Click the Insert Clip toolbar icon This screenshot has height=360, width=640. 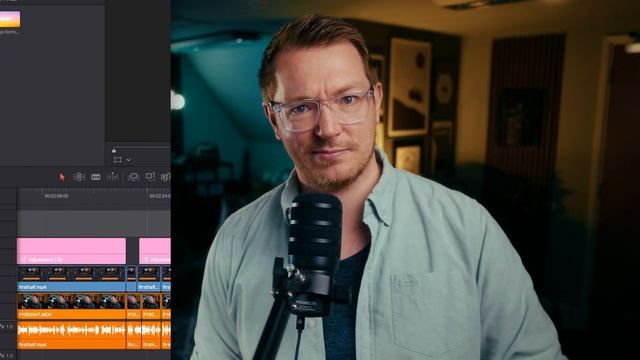click(133, 177)
